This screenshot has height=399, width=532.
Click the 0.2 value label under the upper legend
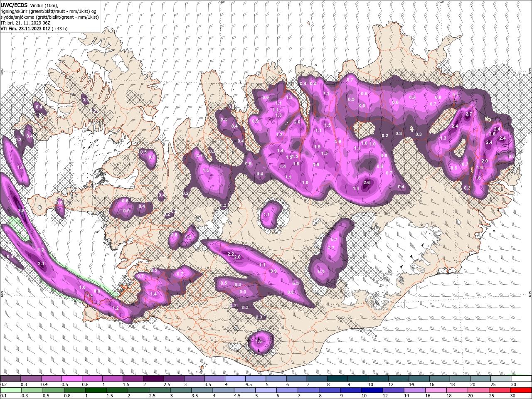point(3,384)
